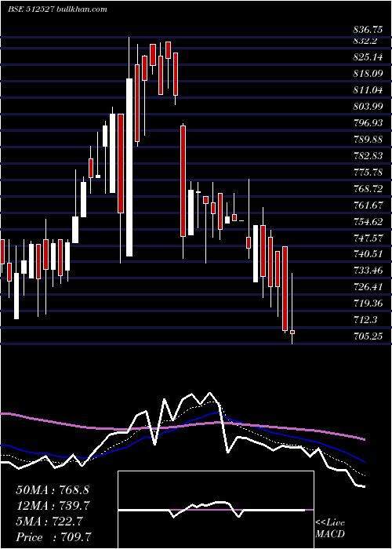This screenshot has height=549, width=392.
Task: Click the 12MA : 739.7 readout
Action: tap(53, 506)
